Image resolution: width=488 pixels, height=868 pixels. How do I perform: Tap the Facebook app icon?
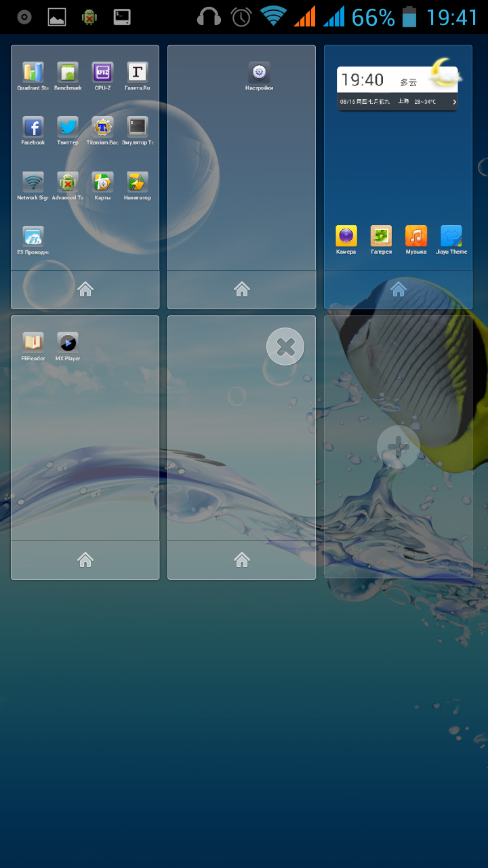click(x=33, y=127)
